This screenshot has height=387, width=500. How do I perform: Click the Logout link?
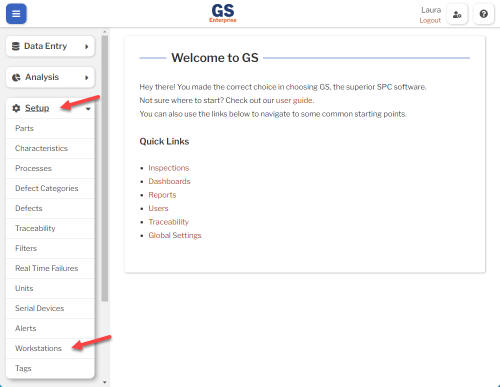[430, 20]
